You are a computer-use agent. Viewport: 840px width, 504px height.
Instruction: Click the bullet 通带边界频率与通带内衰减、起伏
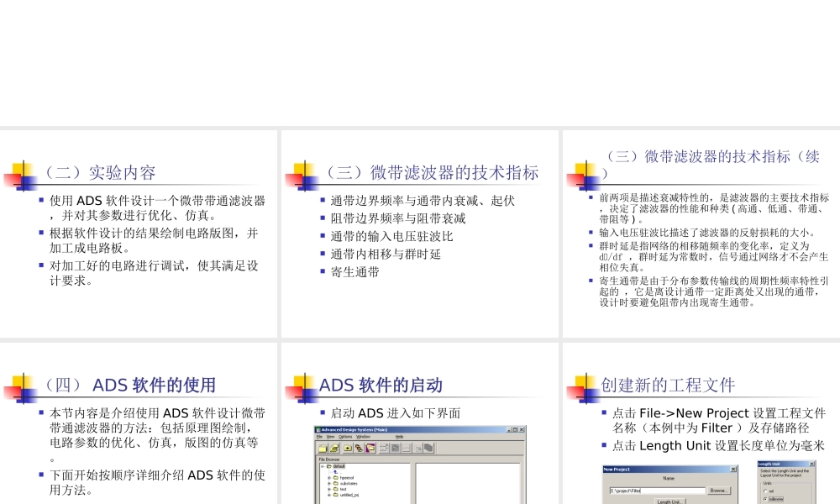(423, 200)
